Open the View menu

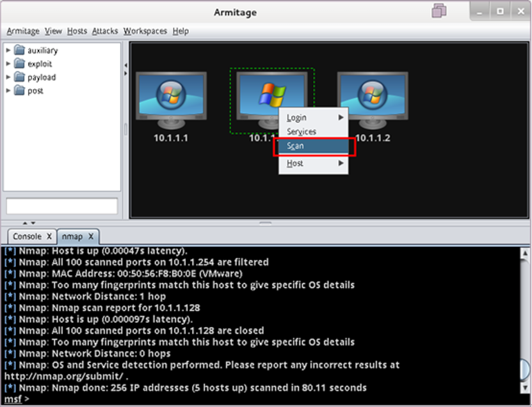(53, 31)
